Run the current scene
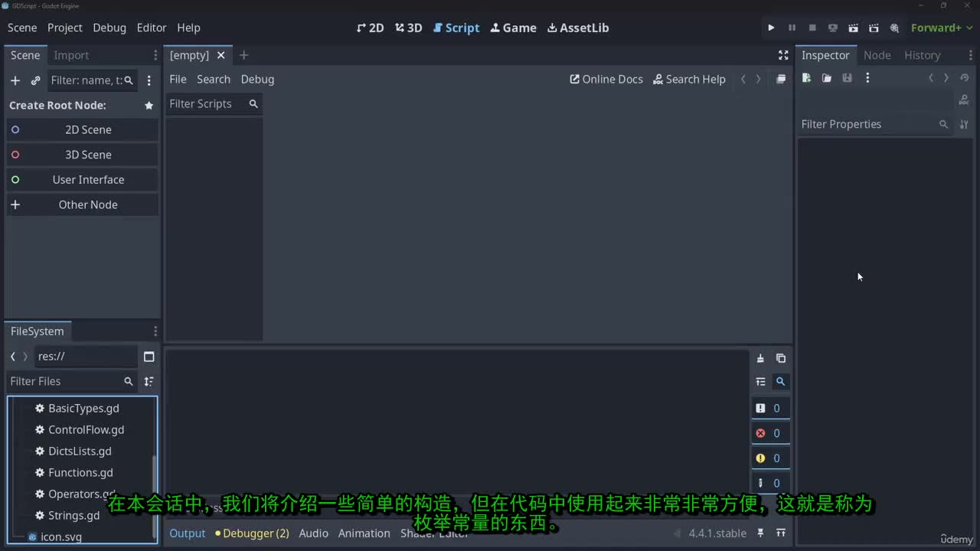Viewport: 980px width, 551px height. pyautogui.click(x=854, y=28)
